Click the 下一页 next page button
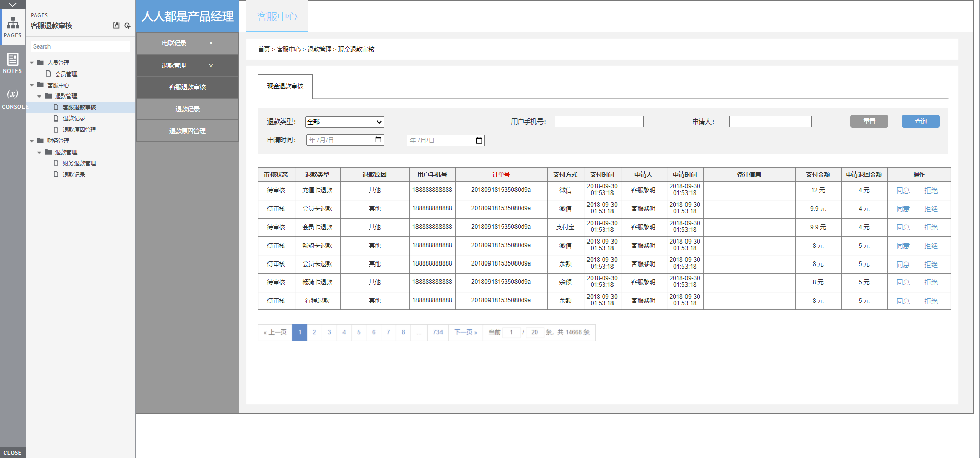Image resolution: width=980 pixels, height=458 pixels. click(465, 332)
